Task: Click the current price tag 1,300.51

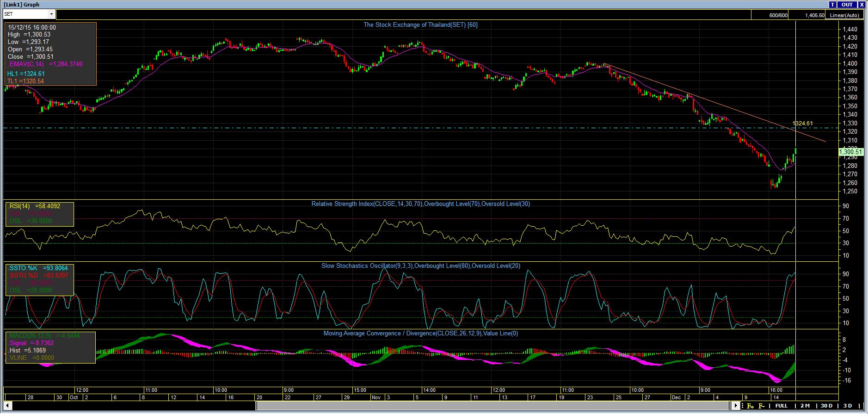Action: click(x=850, y=152)
